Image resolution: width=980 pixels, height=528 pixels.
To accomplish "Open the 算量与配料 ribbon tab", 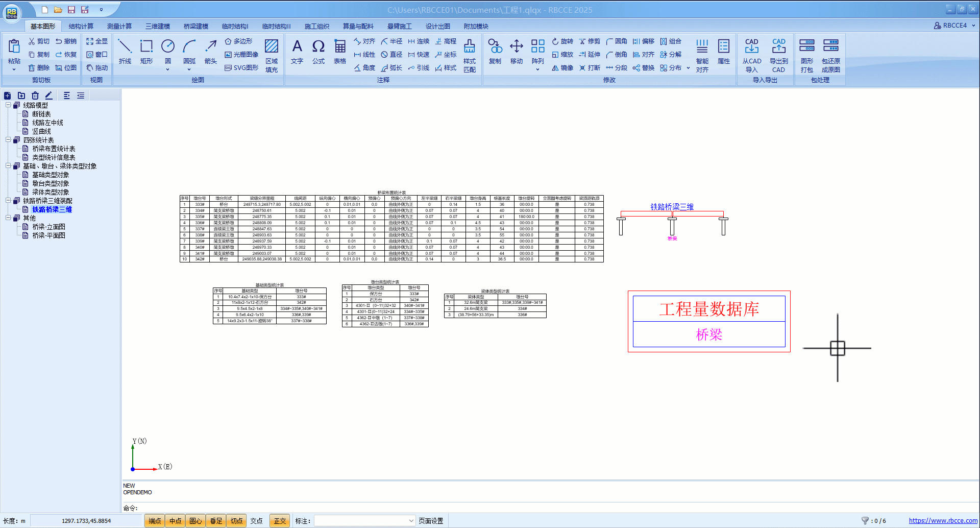I will pos(358,26).
